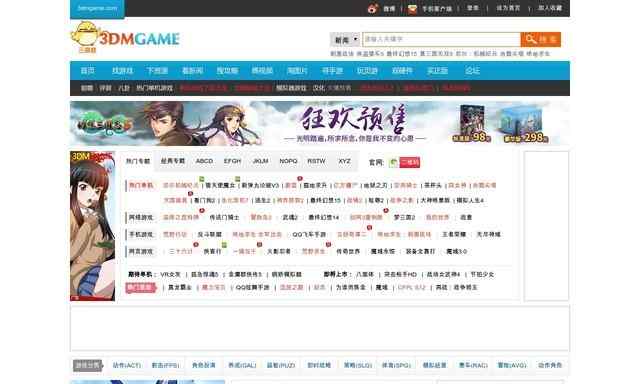Image resolution: width=640 pixels, height=384 pixels.
Task: Click the 手机游戏 row label
Action: click(141, 235)
